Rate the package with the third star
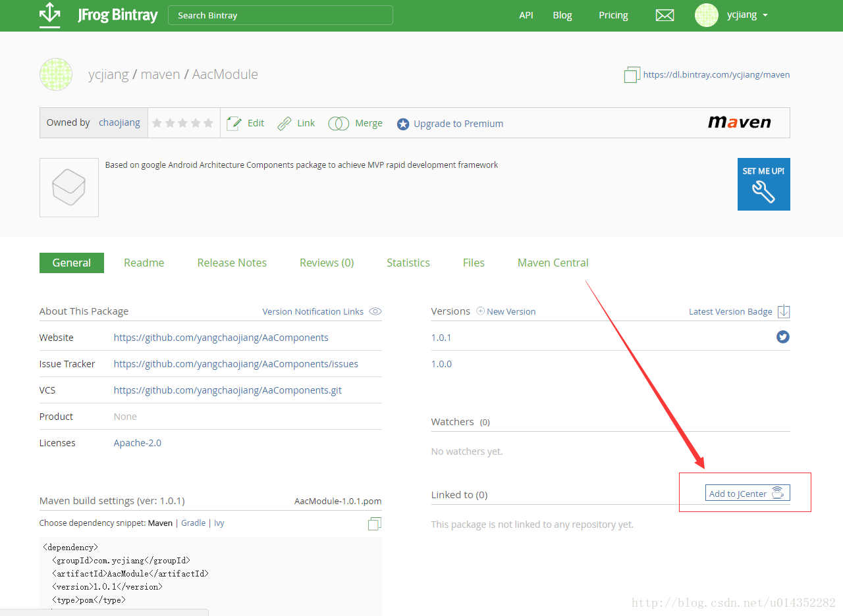The image size is (843, 616). pos(182,123)
